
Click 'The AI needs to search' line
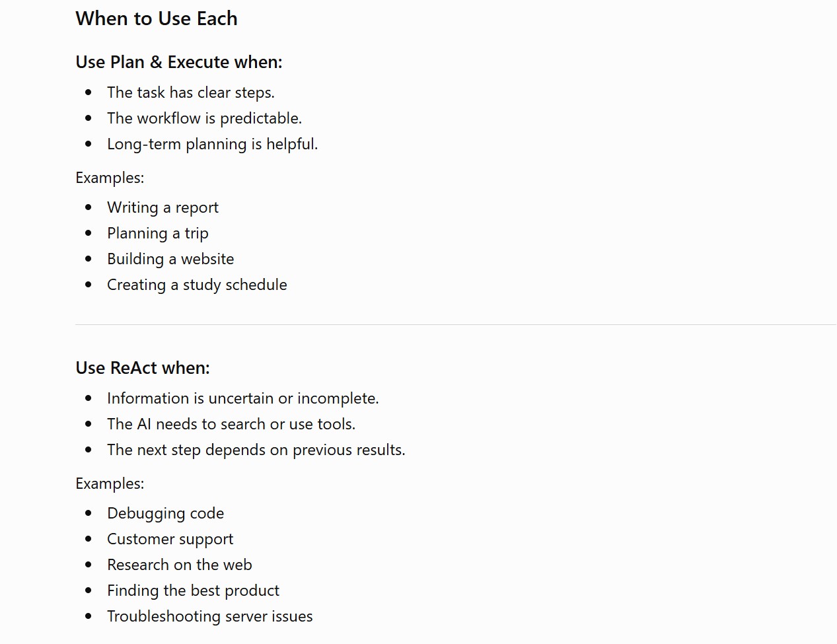[231, 424]
